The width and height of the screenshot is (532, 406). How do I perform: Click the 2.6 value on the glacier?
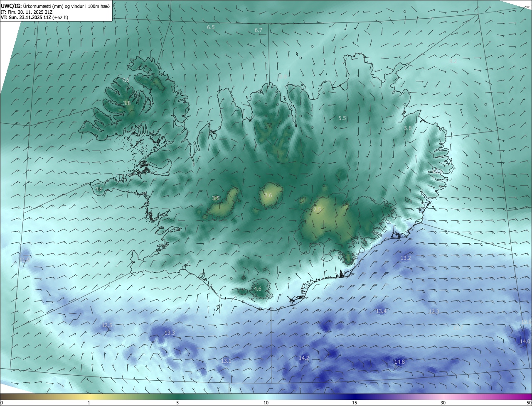268,196
